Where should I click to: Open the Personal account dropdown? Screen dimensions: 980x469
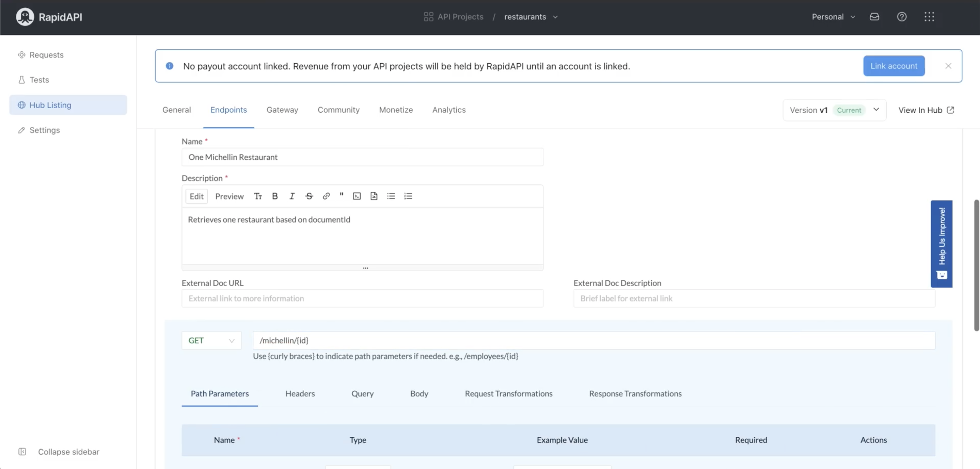pyautogui.click(x=833, y=17)
